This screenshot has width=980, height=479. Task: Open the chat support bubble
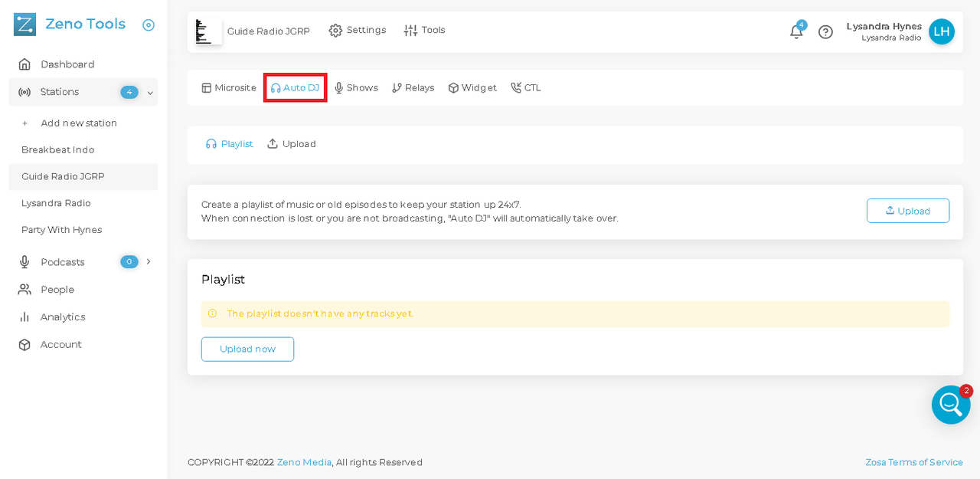951,405
